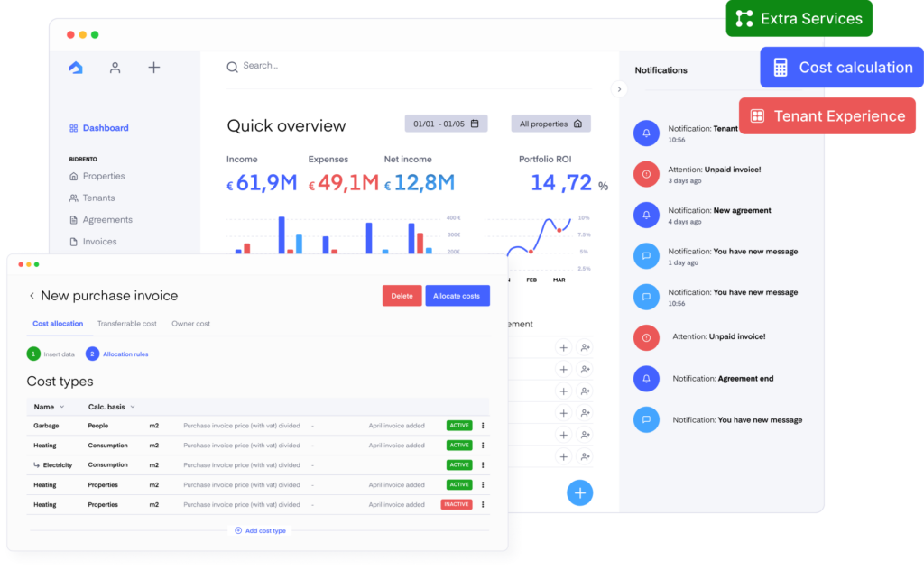Open the Dashboard grid icon

(x=73, y=128)
